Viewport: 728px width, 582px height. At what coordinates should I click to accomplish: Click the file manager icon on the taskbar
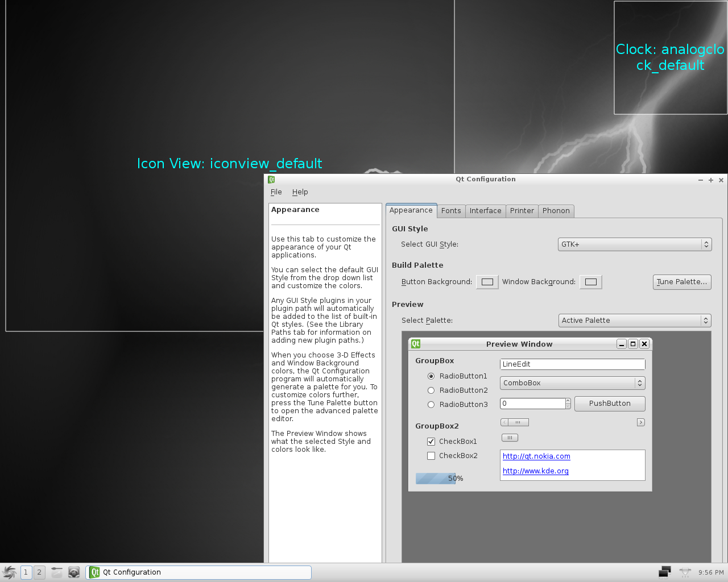pos(56,572)
